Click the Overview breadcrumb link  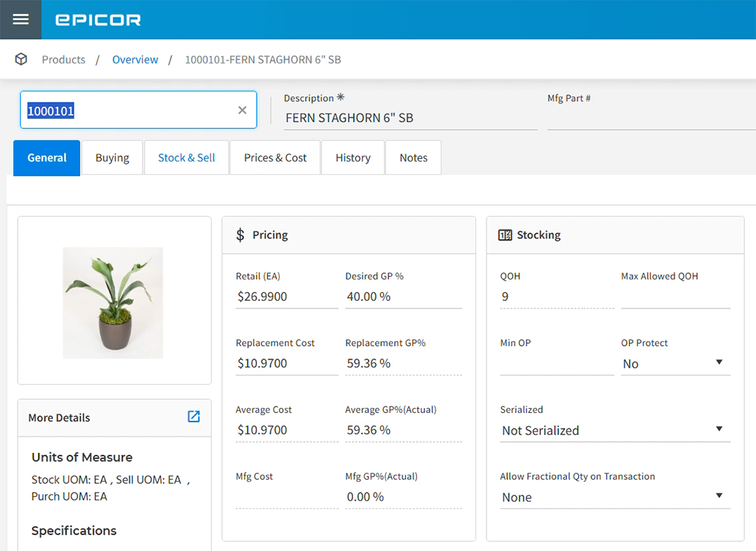(x=135, y=59)
